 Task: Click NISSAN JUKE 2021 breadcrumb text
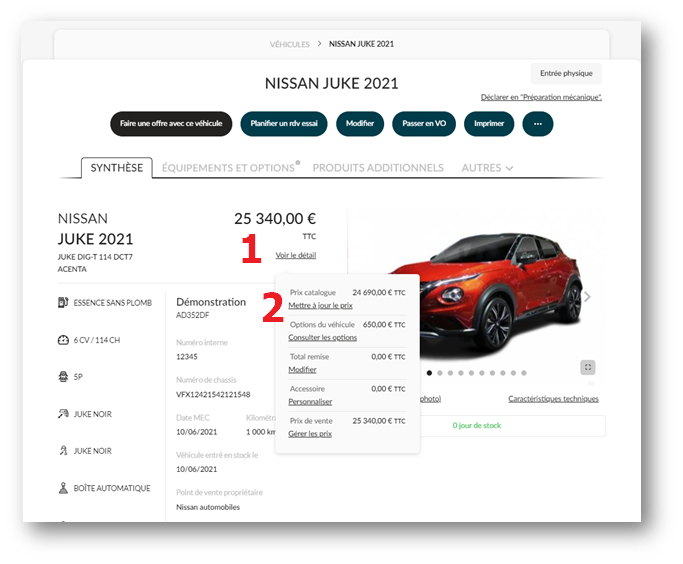click(x=361, y=44)
